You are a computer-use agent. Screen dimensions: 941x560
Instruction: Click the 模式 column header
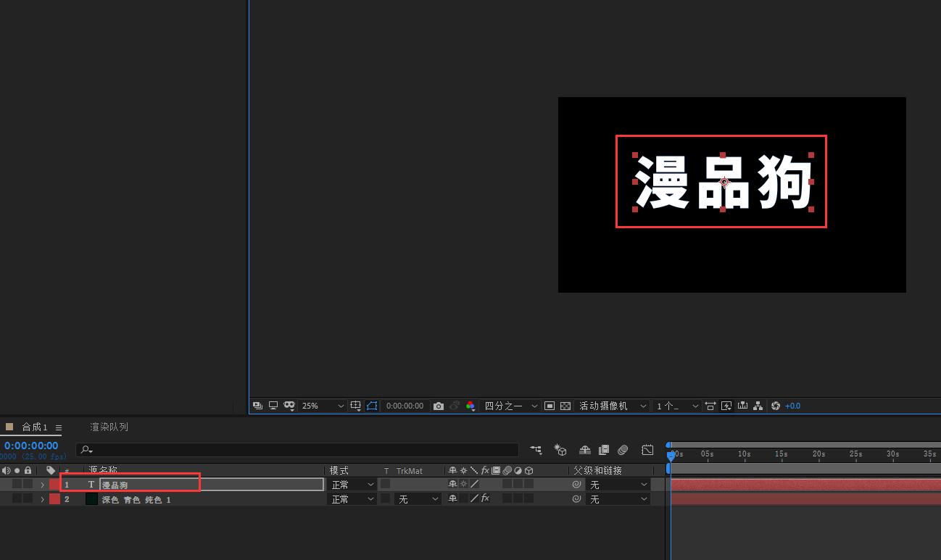(339, 470)
